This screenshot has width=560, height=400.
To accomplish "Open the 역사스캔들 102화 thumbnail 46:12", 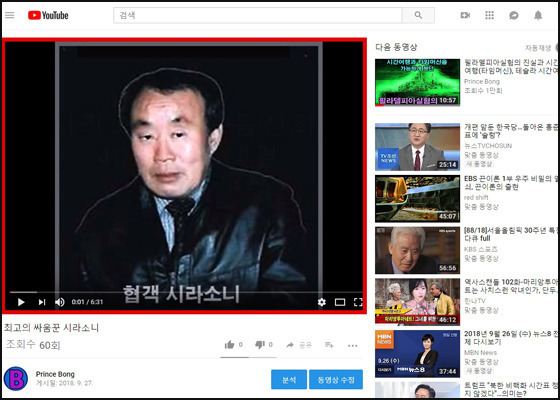I will pos(417,302).
